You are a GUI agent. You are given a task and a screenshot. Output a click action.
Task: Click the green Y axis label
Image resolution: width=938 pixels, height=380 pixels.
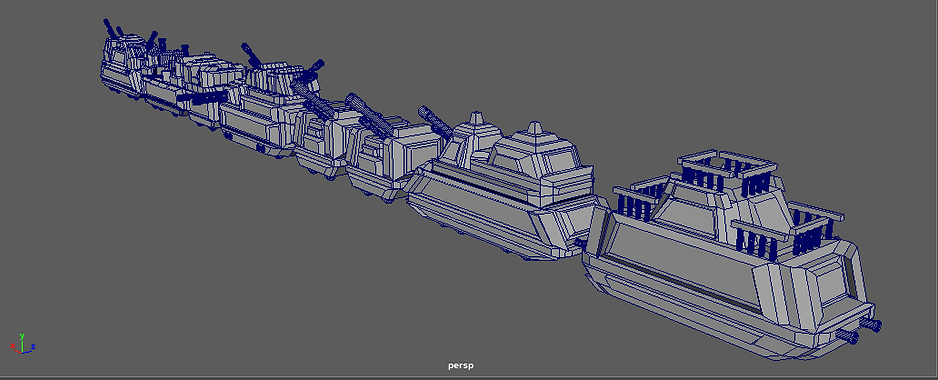(22, 336)
